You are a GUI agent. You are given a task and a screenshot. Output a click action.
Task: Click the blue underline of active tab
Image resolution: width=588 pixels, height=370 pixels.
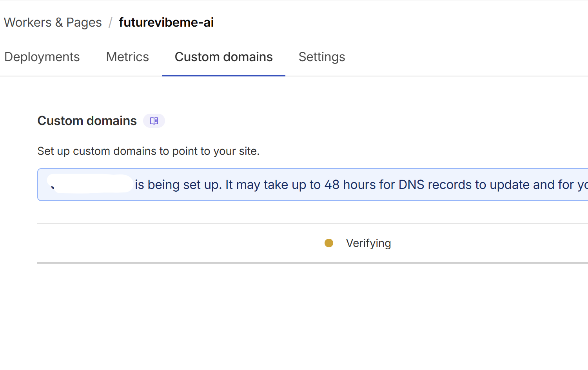pos(223,75)
